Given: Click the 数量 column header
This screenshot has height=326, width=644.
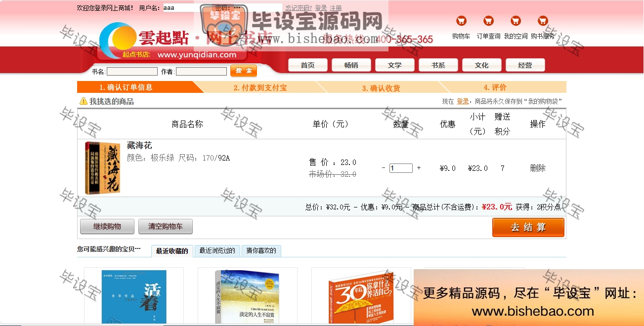Looking at the screenshot, I should point(401,124).
